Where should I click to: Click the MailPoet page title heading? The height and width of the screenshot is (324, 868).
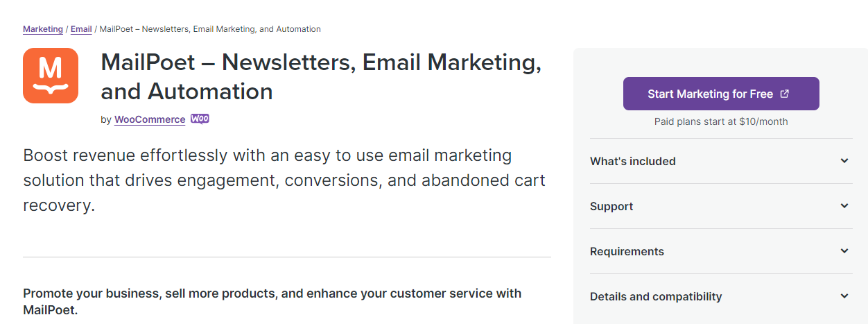click(x=321, y=76)
